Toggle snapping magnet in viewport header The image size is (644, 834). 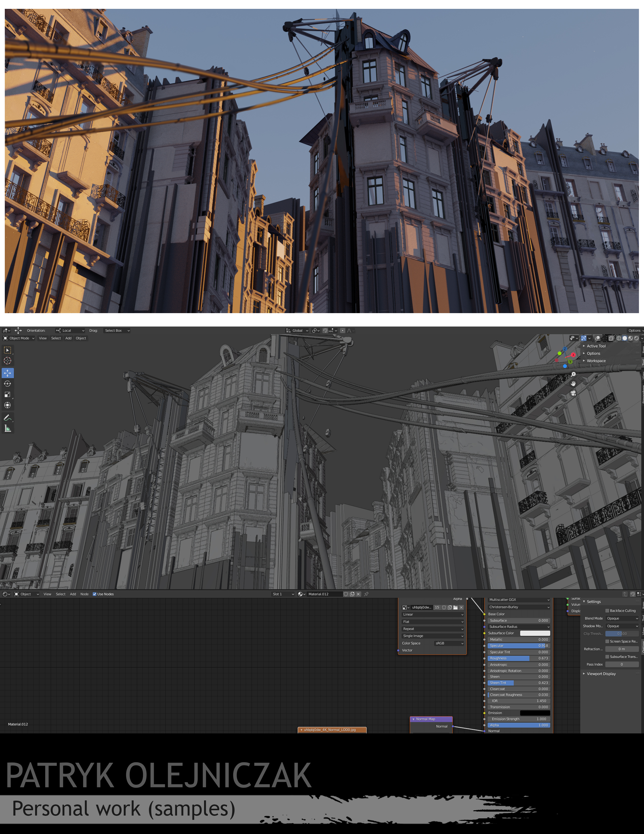point(326,330)
